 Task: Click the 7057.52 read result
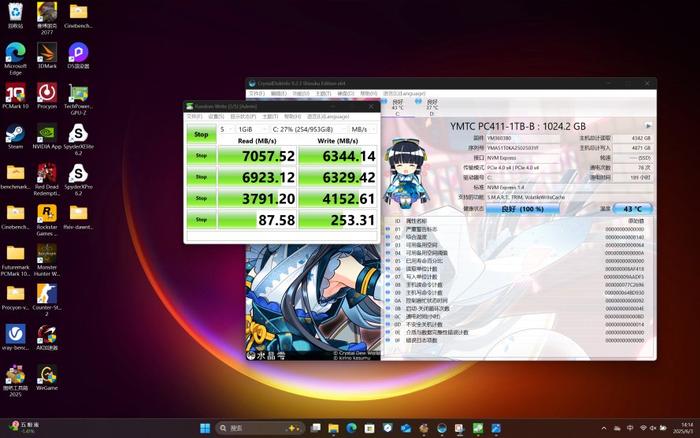click(257, 156)
